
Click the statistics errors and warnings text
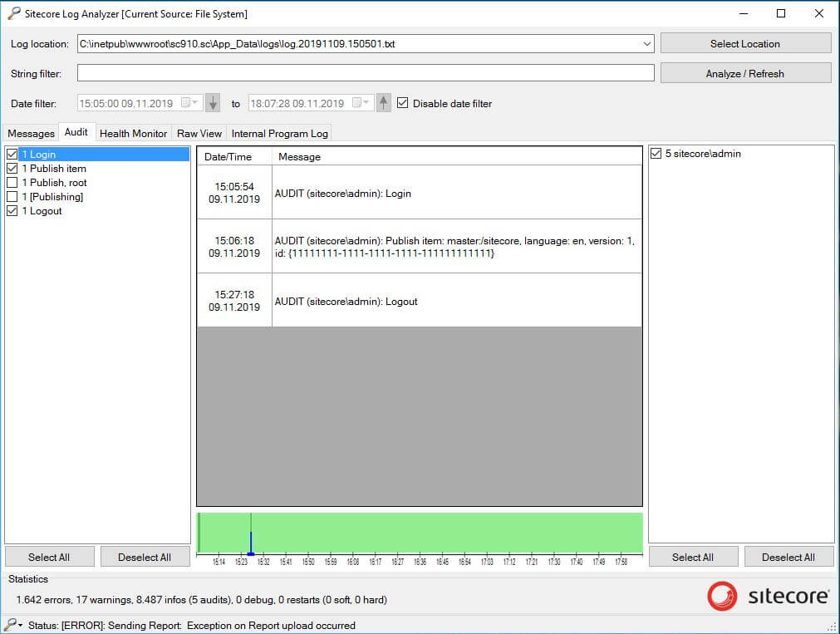[x=201, y=600]
